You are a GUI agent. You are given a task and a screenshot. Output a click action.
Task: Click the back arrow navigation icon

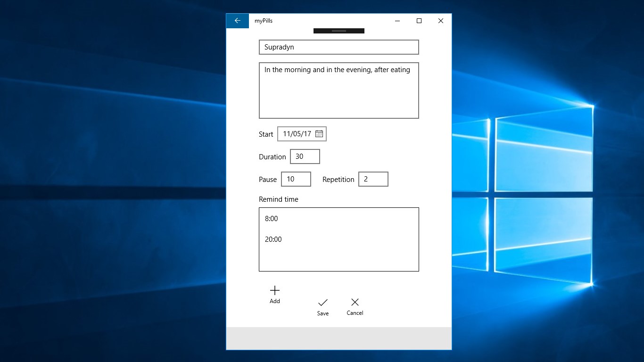[237, 21]
